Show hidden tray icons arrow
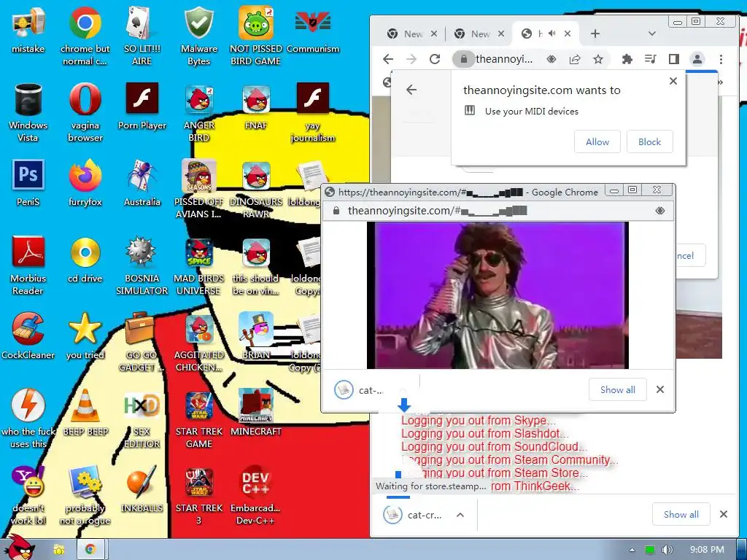The height and width of the screenshot is (560, 747). click(632, 550)
